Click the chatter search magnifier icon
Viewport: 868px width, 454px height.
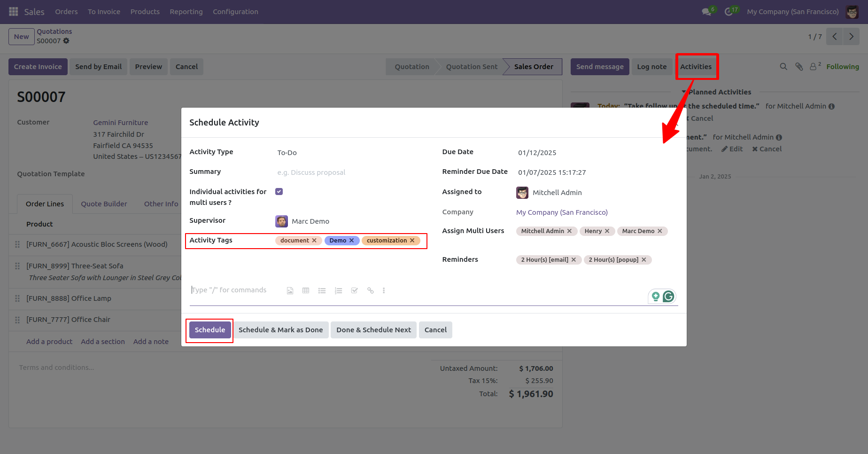click(783, 67)
